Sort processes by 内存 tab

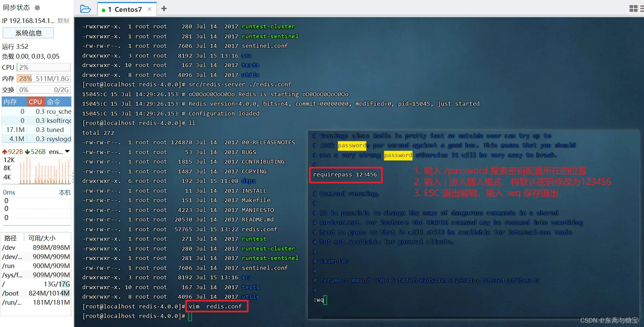point(14,102)
